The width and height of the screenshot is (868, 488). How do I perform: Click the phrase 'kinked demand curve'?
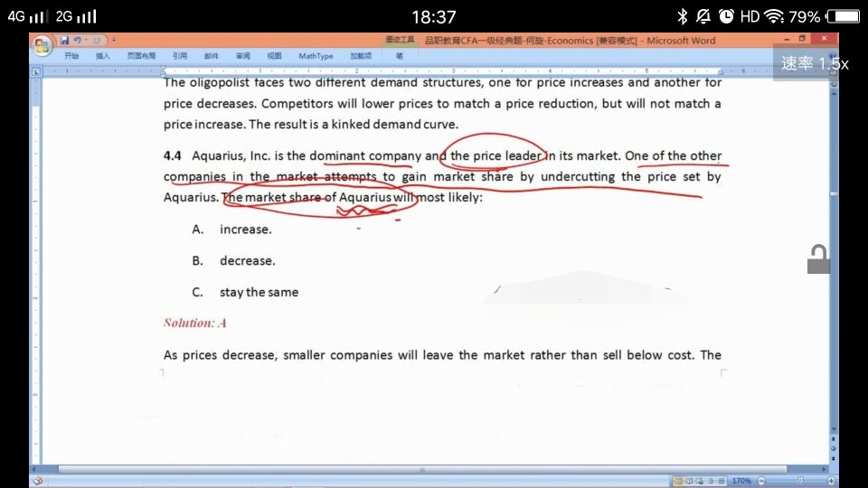click(393, 125)
